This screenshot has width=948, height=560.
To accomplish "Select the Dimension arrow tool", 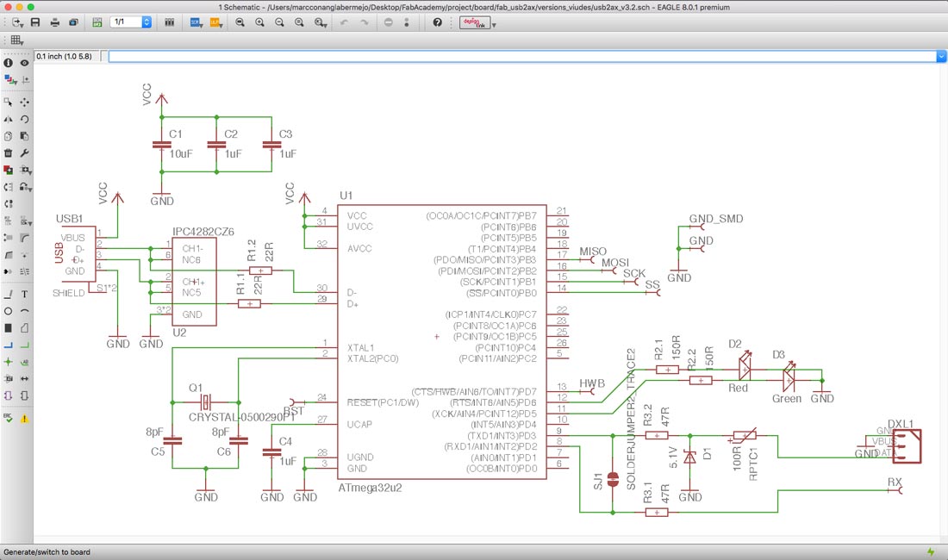I will pyautogui.click(x=25, y=379).
